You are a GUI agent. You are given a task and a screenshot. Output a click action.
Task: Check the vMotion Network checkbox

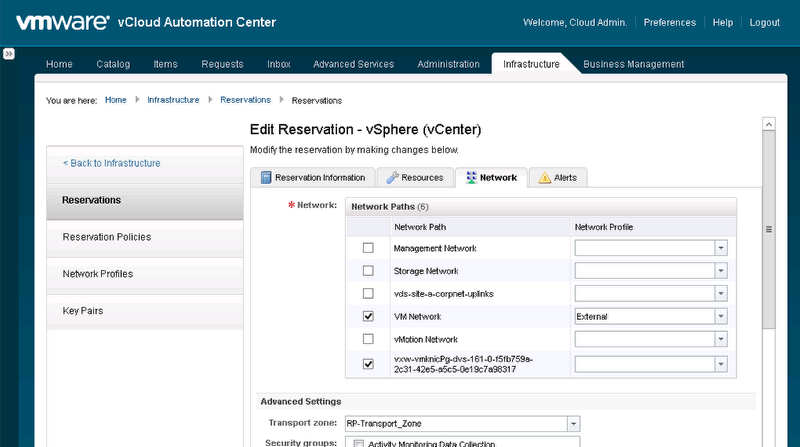[x=368, y=339]
